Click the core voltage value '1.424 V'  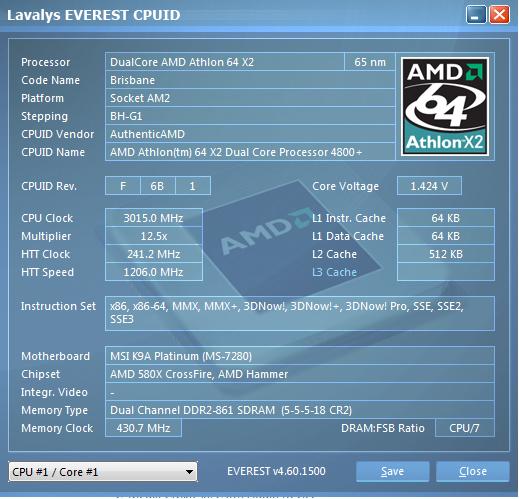point(429,186)
